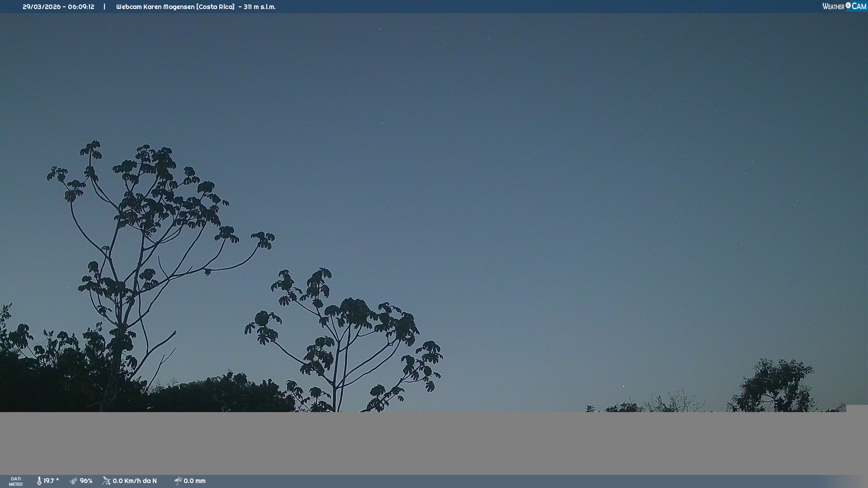
Task: Click the DATI METEO label
Action: tap(16, 481)
